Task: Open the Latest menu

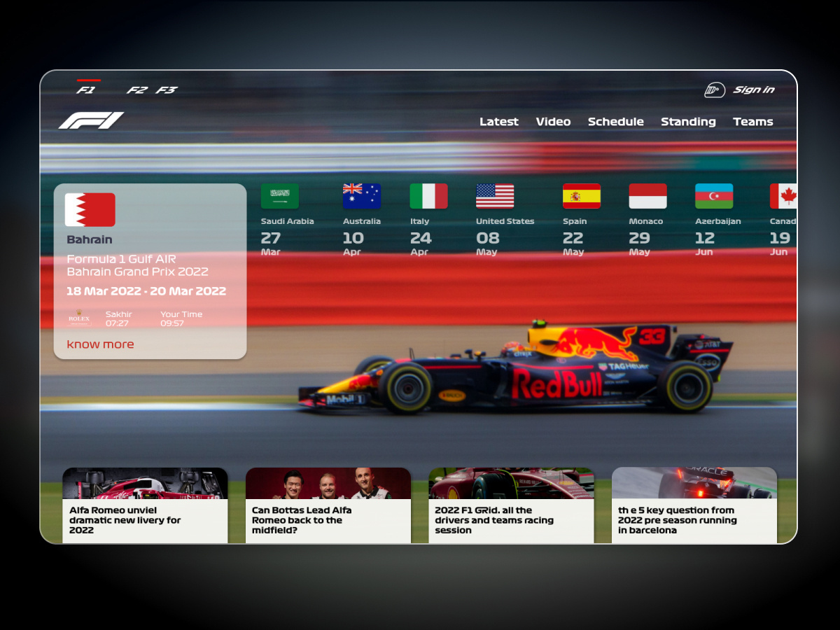Action: (499, 122)
